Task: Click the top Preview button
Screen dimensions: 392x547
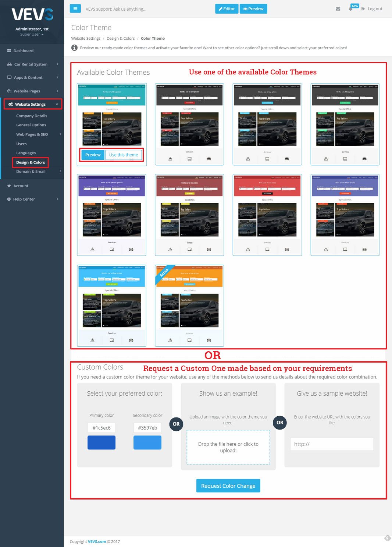Action: click(253, 9)
